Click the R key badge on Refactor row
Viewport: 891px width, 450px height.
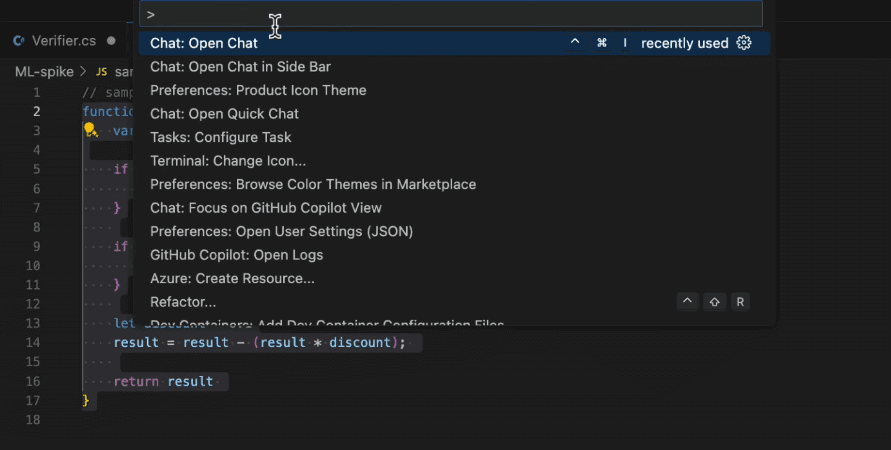pyautogui.click(x=740, y=302)
